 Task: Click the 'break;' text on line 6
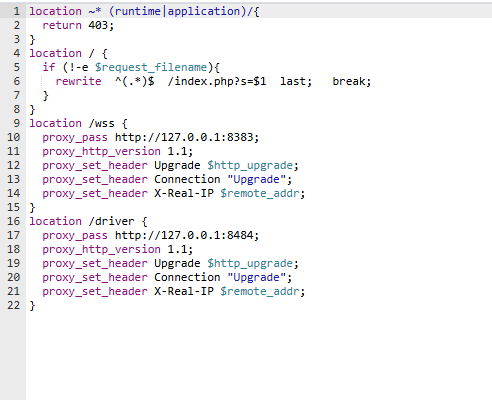(352, 81)
